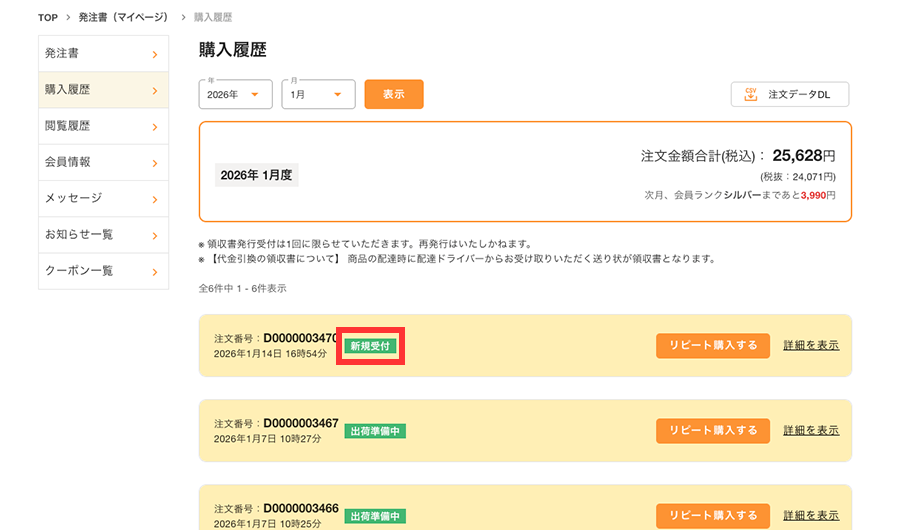Image resolution: width=900 pixels, height=530 pixels.
Task: Click リピート購入する for order D0000003470
Action: point(713,346)
